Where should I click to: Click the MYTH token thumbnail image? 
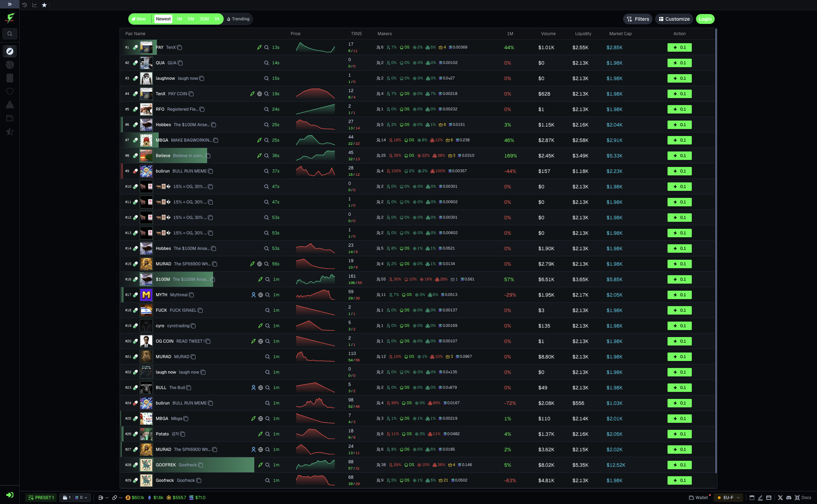pyautogui.click(x=146, y=295)
